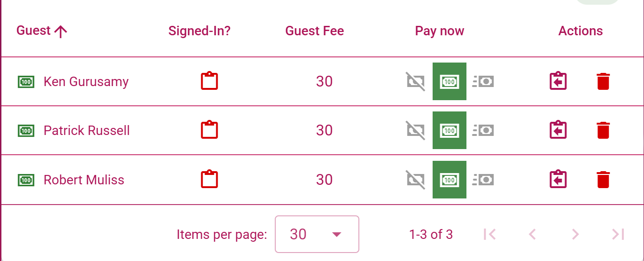Open Items per page dropdown

(317, 234)
